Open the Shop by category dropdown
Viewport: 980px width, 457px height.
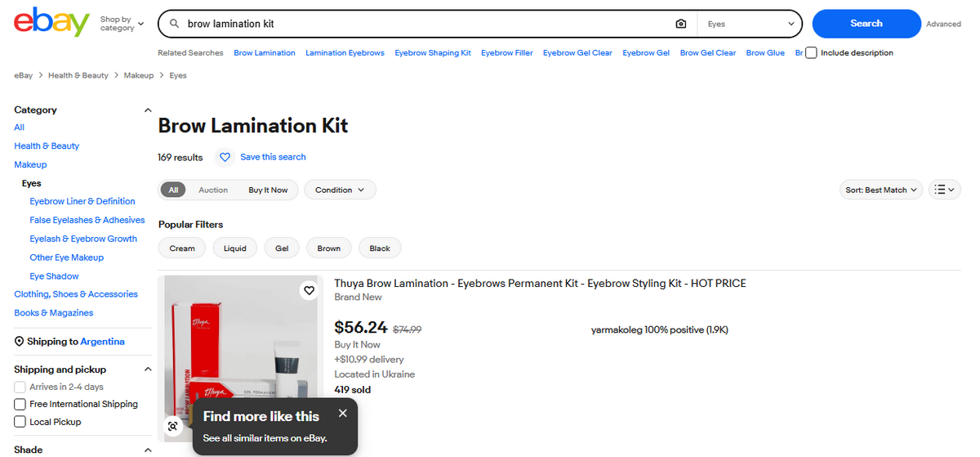(x=122, y=24)
